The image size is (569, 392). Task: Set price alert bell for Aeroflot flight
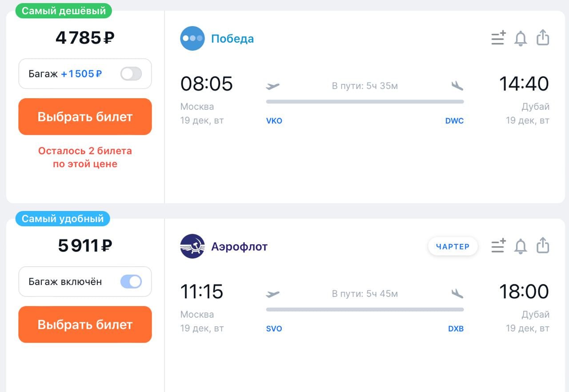pos(521,246)
